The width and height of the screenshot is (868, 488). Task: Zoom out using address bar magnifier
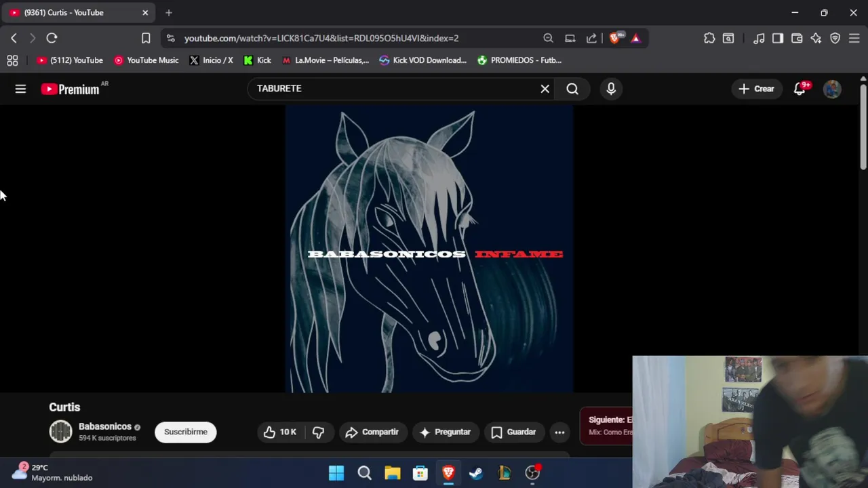[548, 38]
